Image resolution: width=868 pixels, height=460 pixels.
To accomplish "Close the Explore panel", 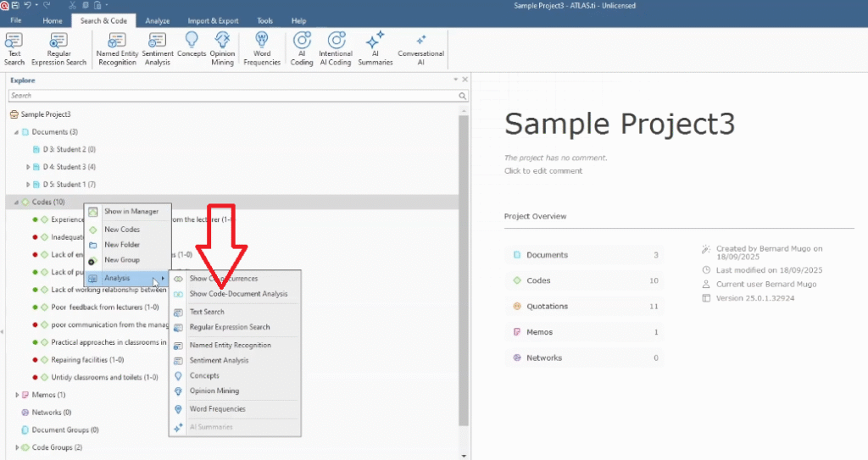I will [x=464, y=80].
